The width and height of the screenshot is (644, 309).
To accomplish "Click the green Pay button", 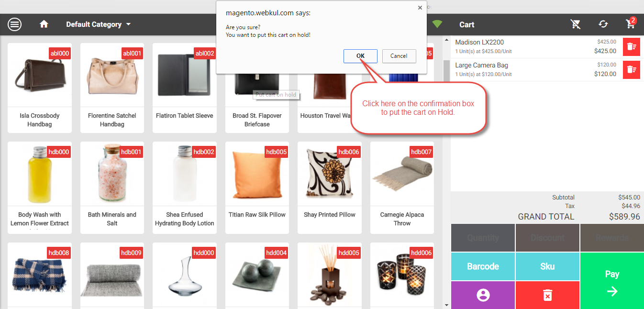I will [612, 281].
